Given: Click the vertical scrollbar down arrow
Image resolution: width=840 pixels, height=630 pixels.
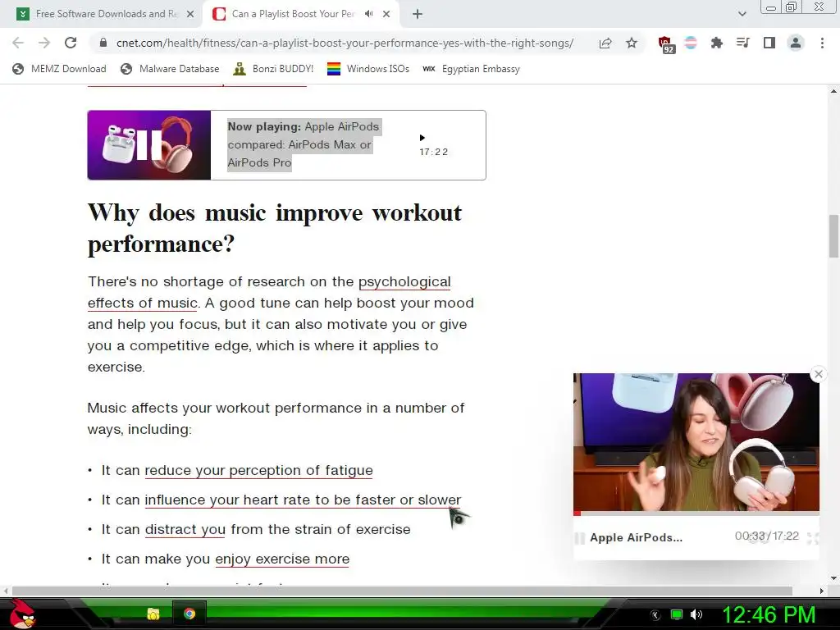Looking at the screenshot, I should click(x=833, y=578).
